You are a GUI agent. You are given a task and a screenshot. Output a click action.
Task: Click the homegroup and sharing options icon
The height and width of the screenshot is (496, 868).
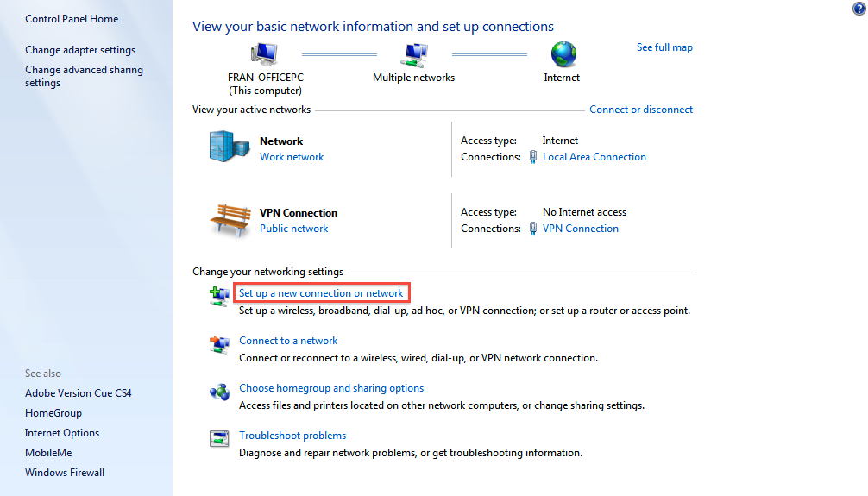coord(219,392)
